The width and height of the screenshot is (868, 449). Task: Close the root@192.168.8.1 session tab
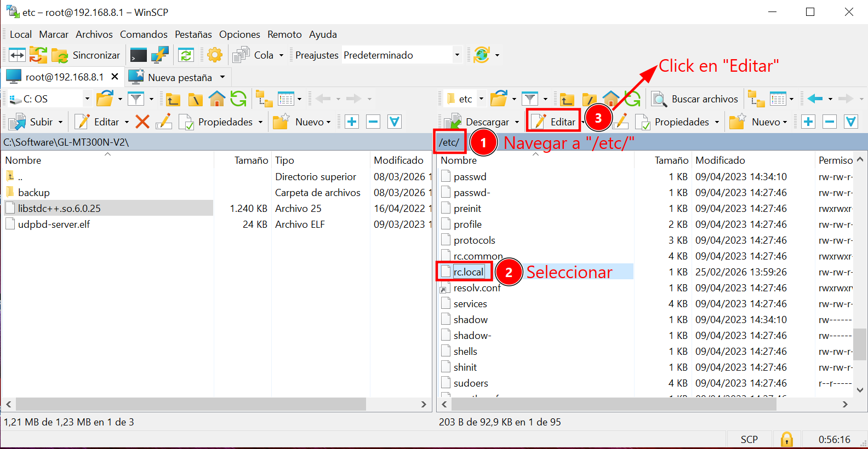(x=115, y=77)
